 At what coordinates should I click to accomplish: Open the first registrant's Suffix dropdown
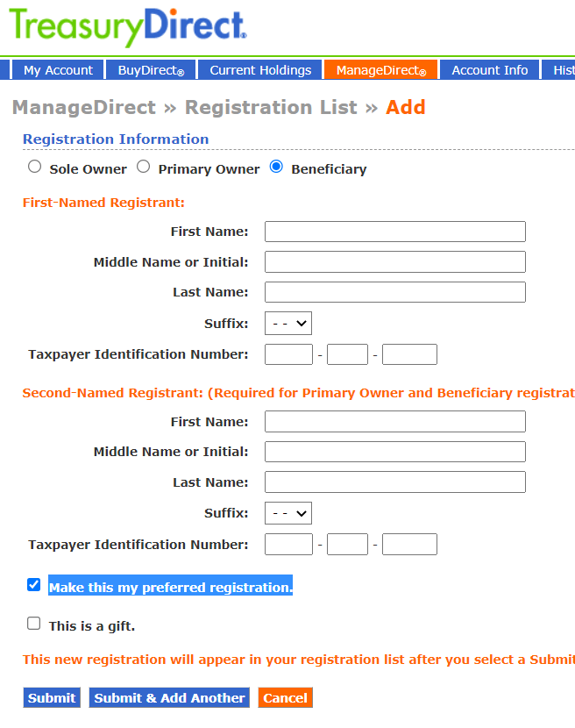(287, 323)
